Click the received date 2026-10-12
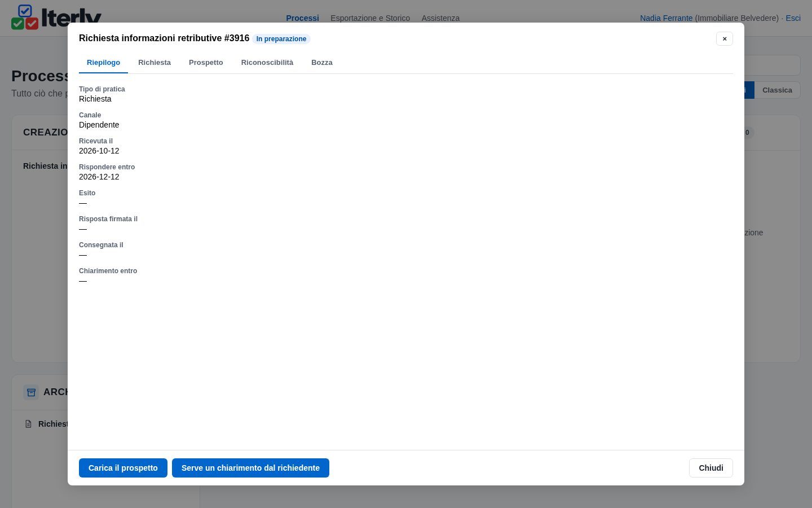The width and height of the screenshot is (812, 508). click(x=99, y=151)
